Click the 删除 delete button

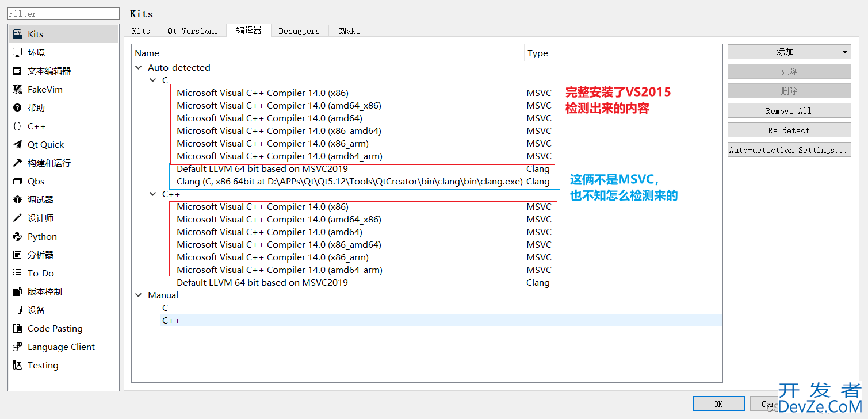[789, 91]
